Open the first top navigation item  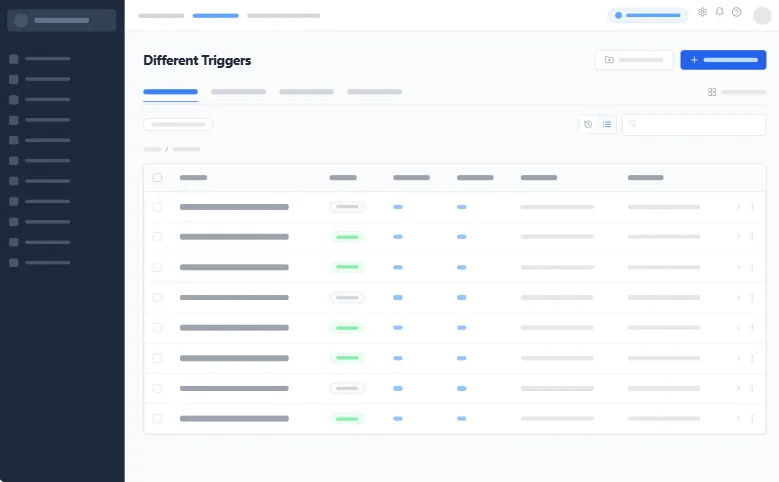tap(161, 16)
